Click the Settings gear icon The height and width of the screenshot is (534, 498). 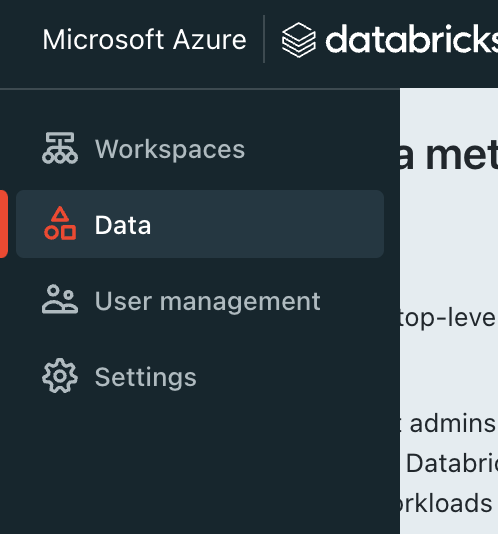click(x=60, y=376)
